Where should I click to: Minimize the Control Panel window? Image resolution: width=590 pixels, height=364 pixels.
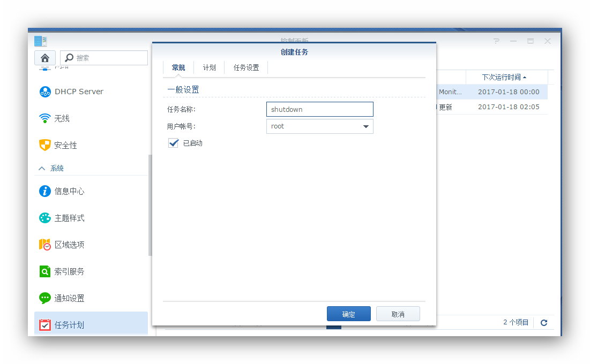(x=513, y=41)
